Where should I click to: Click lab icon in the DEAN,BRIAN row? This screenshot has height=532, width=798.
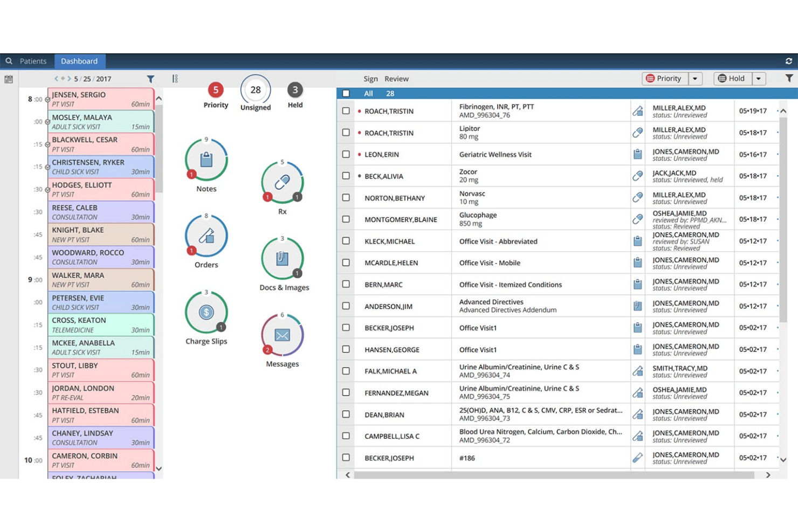(637, 414)
